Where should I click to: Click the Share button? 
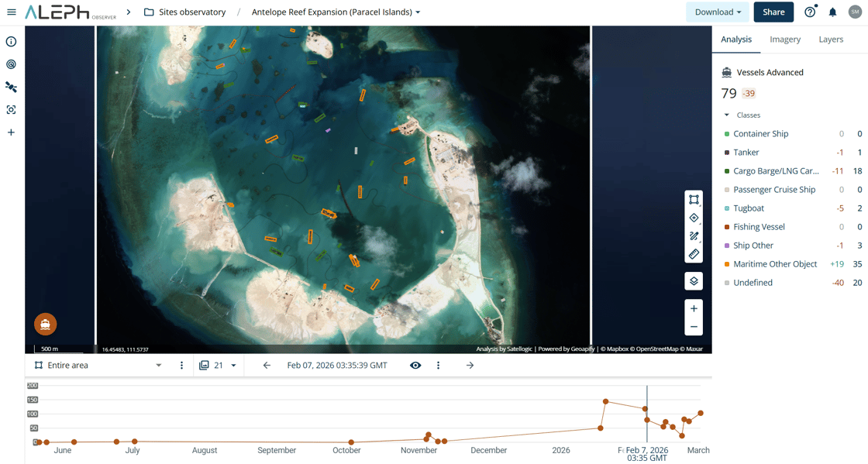coord(773,12)
